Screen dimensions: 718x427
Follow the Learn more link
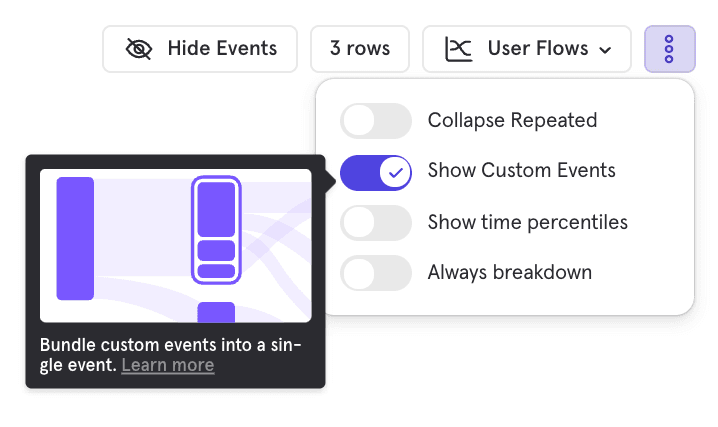tap(167, 365)
